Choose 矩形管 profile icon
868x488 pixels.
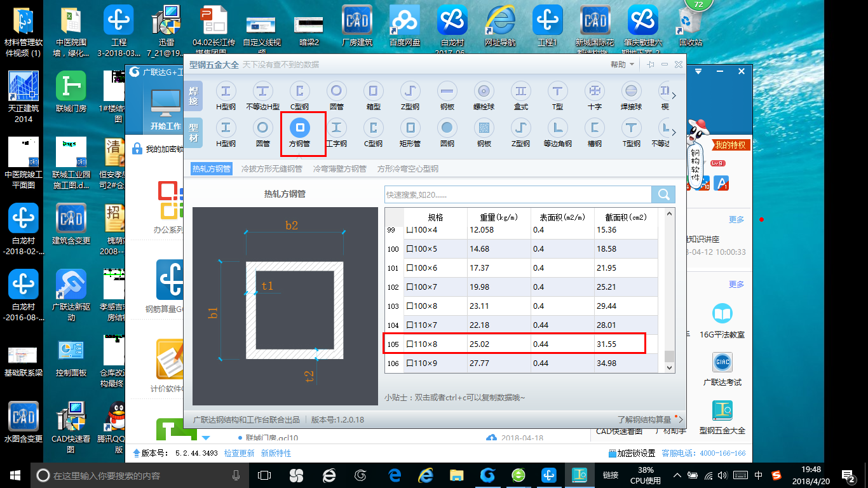click(x=410, y=133)
